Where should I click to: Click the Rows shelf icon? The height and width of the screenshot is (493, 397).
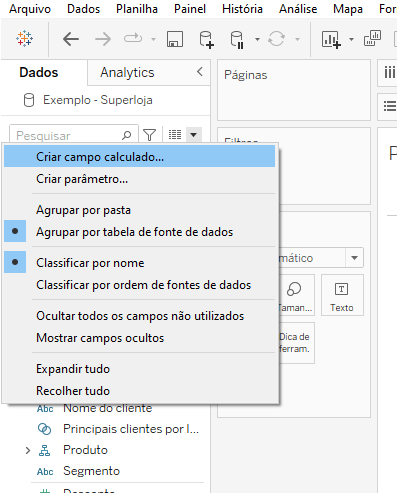pyautogui.click(x=390, y=106)
